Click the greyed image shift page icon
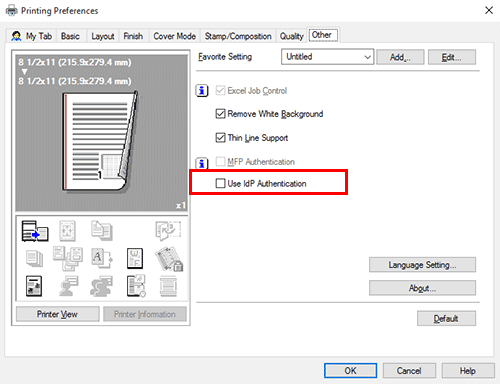This screenshot has height=384, width=500. 67,231
